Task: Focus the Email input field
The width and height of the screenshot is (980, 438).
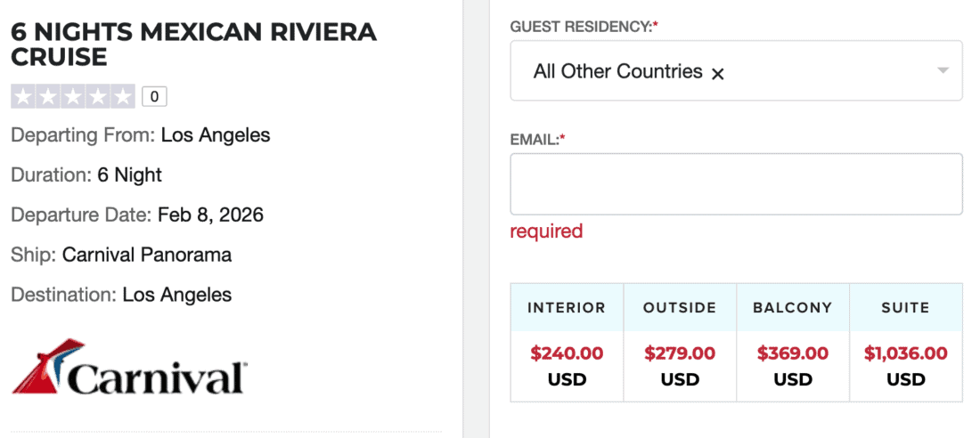Action: coord(736,184)
